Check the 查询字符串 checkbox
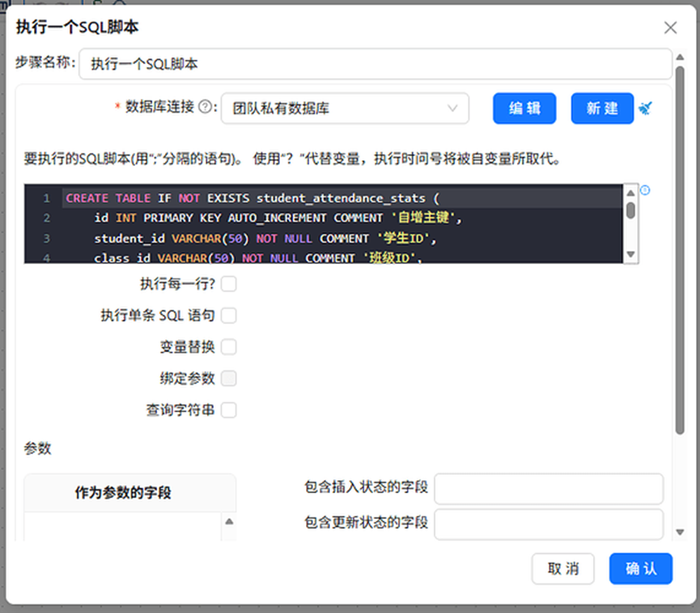The height and width of the screenshot is (613, 700). [228, 410]
